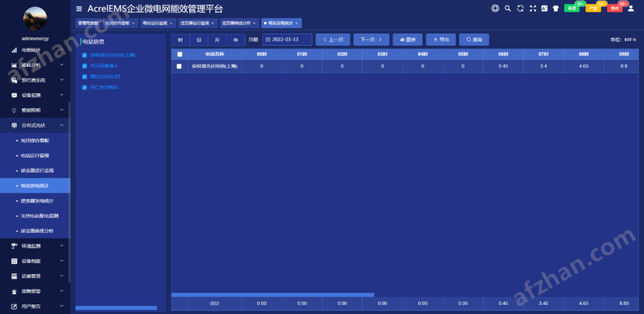Click the 设备监测 sidebar icon
This screenshot has width=644, height=314.
[14, 95]
